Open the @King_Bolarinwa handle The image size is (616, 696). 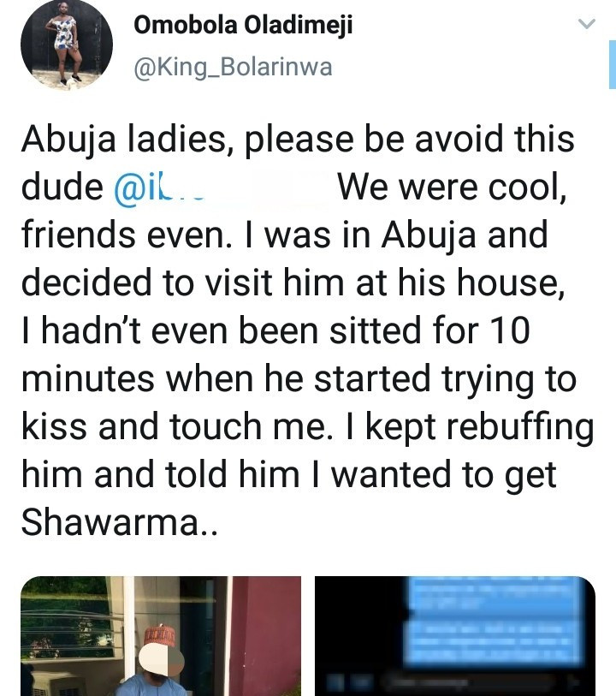[x=233, y=68]
